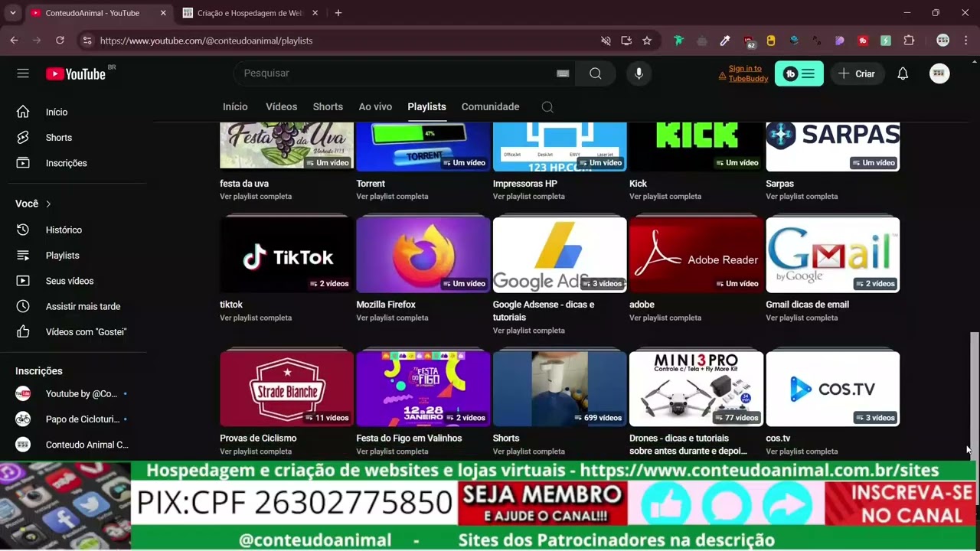Viewport: 980px width, 551px height.
Task: Search within channel magnifier icon
Action: point(547,107)
